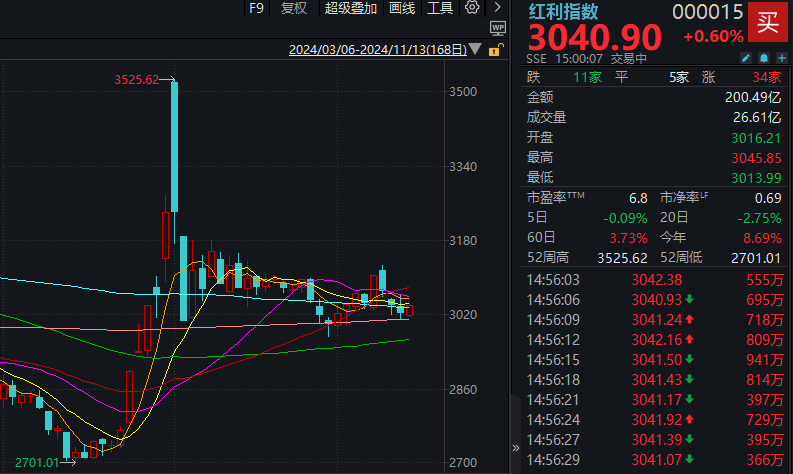Click price axis label 3180

(463, 240)
